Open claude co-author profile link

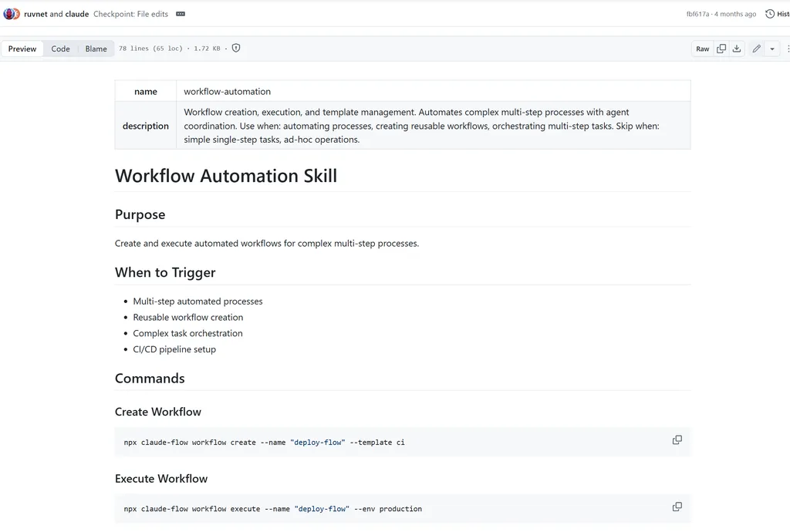(x=77, y=14)
